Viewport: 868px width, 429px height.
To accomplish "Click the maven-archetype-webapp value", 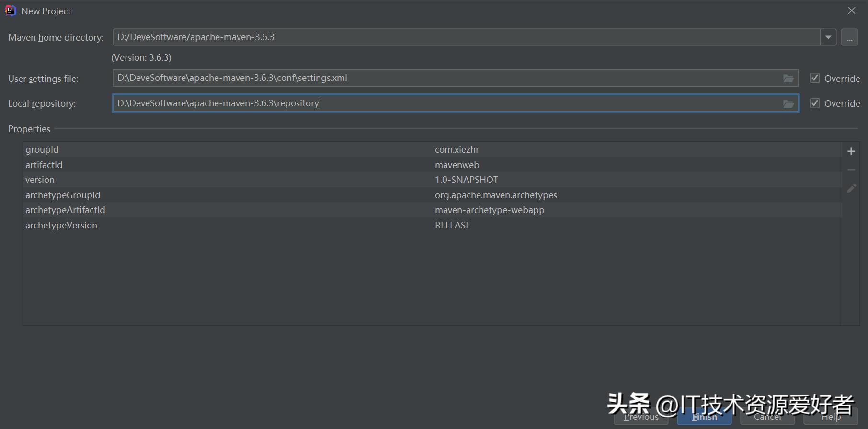I will pos(490,210).
